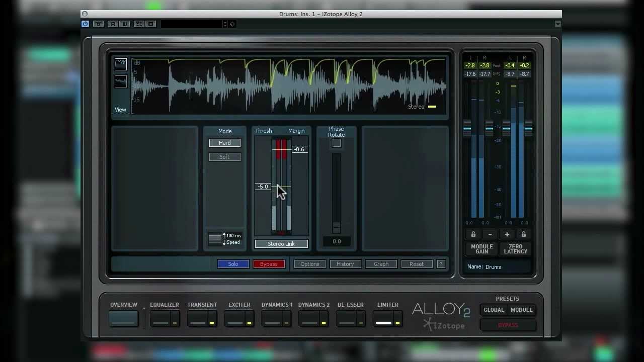Toggle the Limiter module power LED
This screenshot has height=362, width=644.
(398, 319)
